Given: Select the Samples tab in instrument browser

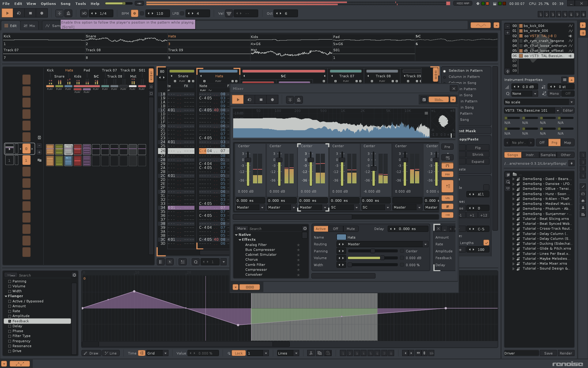Looking at the screenshot, I should pyautogui.click(x=548, y=155).
